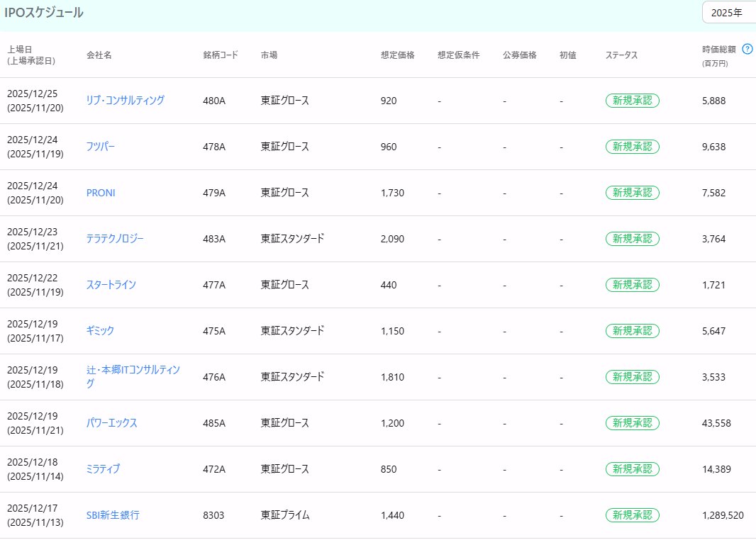Image resolution: width=756 pixels, height=540 pixels.
Task: Open パワーエックス company link
Action: tap(112, 423)
